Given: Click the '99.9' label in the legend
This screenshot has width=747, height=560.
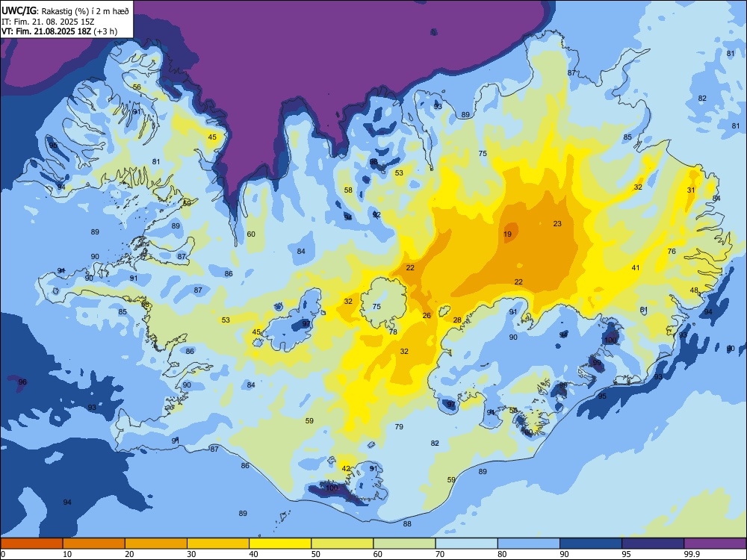Looking at the screenshot, I should pyautogui.click(x=692, y=554).
